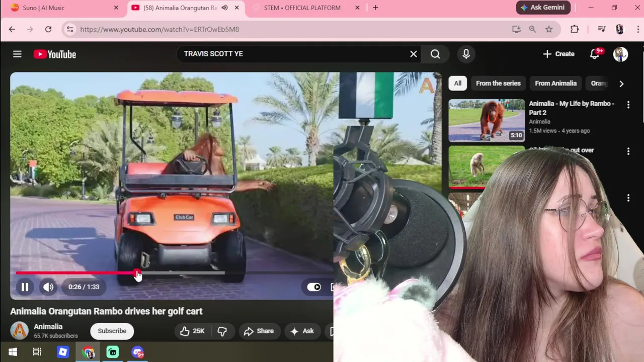The image size is (644, 362).
Task: Open the browser zoom magnifier icon in address bar
Action: coord(532,29)
